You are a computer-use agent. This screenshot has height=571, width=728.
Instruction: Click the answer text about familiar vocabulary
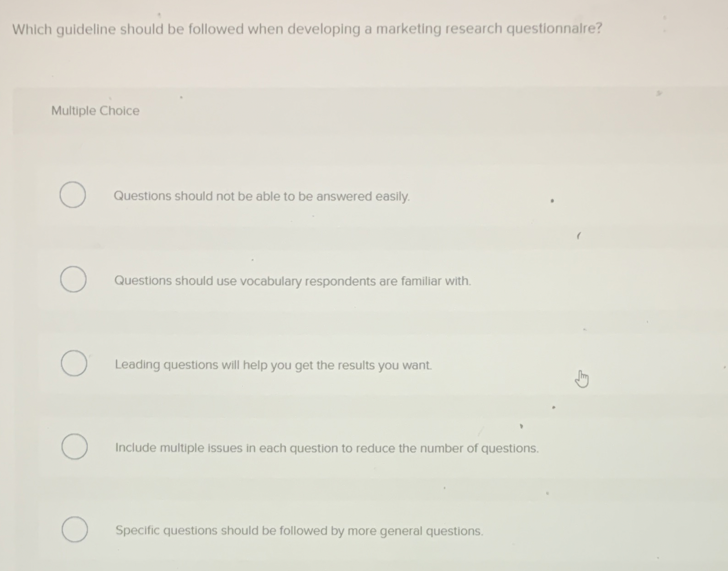coord(292,281)
